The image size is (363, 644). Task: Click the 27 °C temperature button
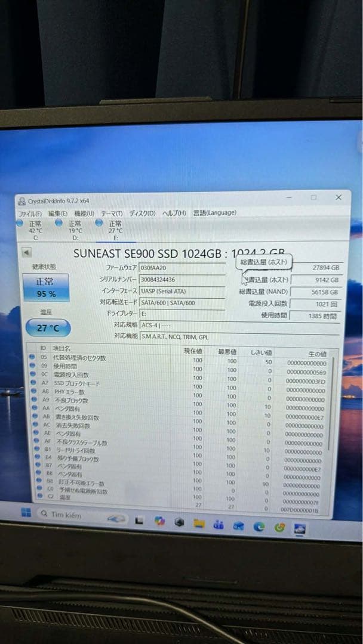[x=48, y=328]
